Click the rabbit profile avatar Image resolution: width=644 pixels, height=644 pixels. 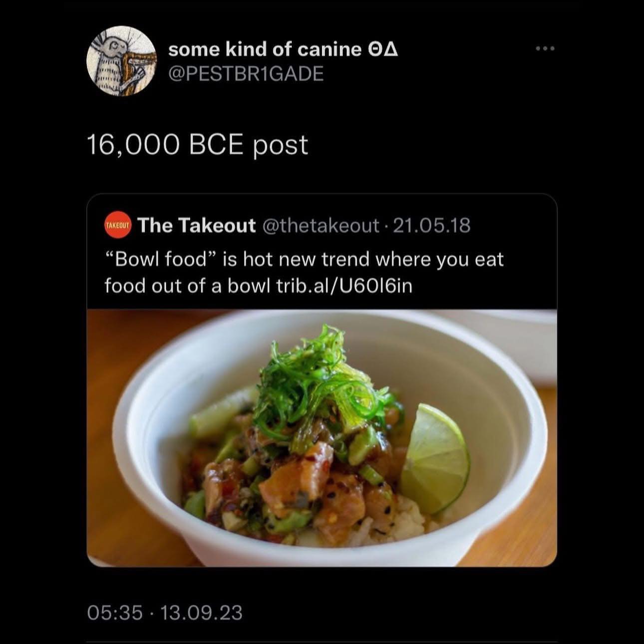point(121,61)
